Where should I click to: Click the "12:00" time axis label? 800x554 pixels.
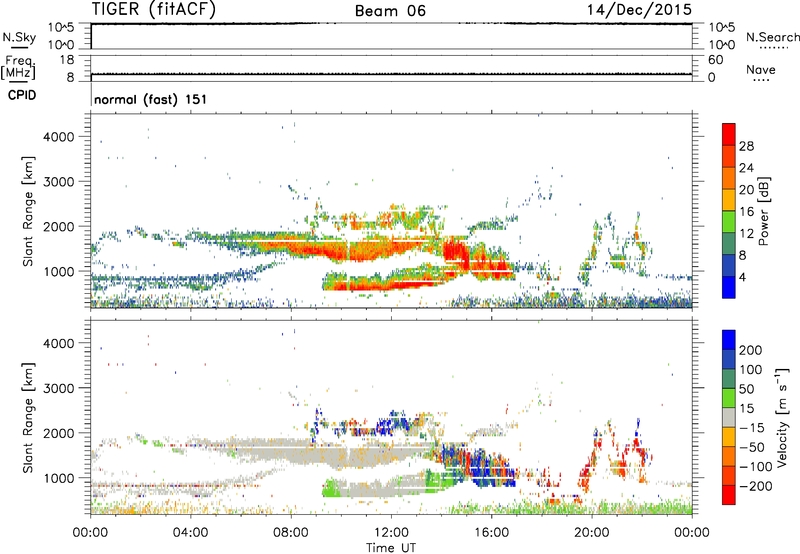pyautogui.click(x=391, y=533)
